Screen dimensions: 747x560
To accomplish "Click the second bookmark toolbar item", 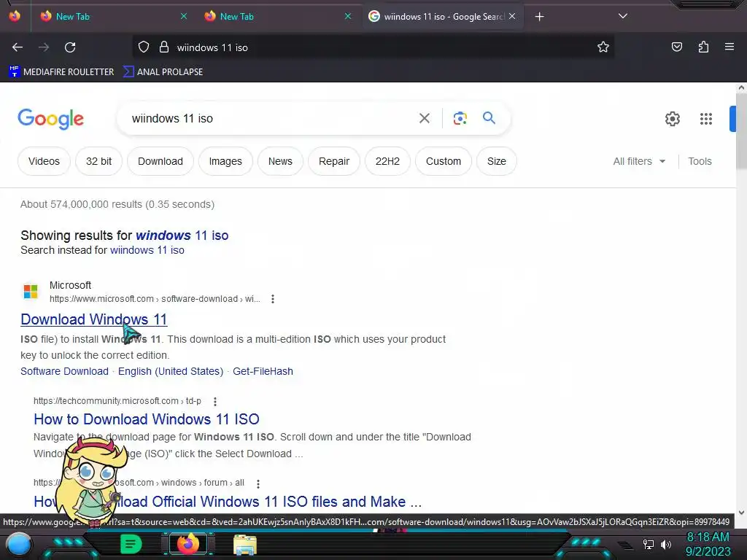I will pos(163,72).
